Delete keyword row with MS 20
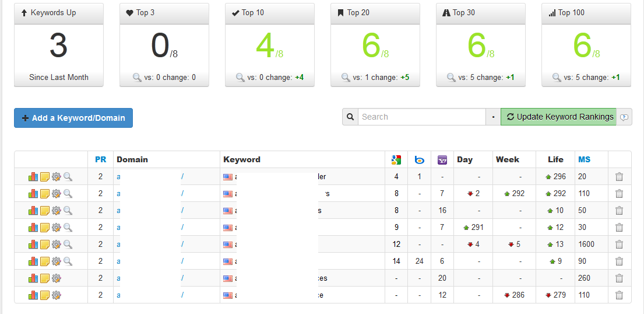The width and height of the screenshot is (644, 314). (x=619, y=176)
